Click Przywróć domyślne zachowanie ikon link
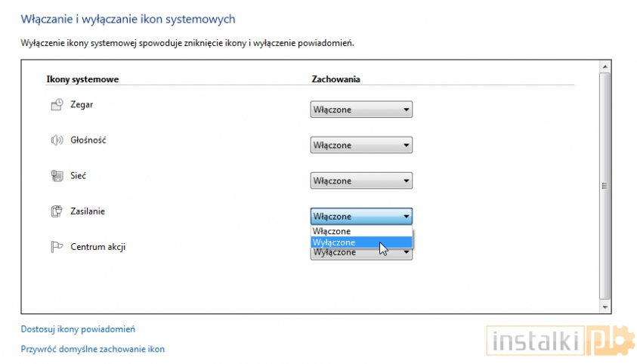The width and height of the screenshot is (637, 364). click(93, 349)
